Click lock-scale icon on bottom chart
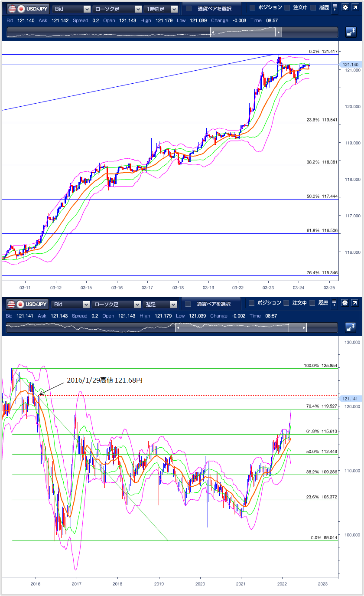Viewport: 364px width, 596px height. coord(351,328)
